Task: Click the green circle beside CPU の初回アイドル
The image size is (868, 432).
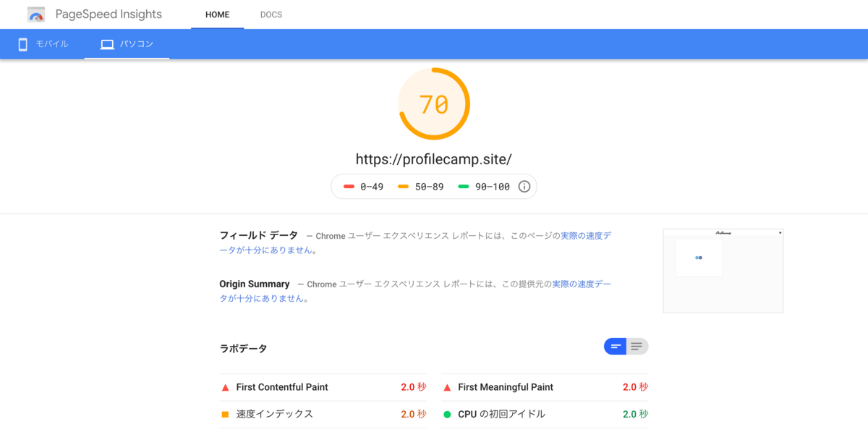Action: click(447, 415)
